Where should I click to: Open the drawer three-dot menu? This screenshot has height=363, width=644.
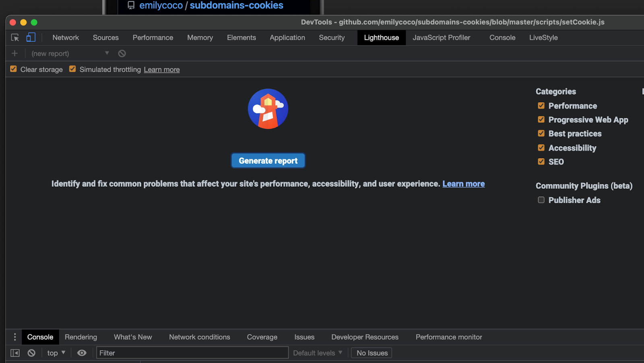click(15, 337)
